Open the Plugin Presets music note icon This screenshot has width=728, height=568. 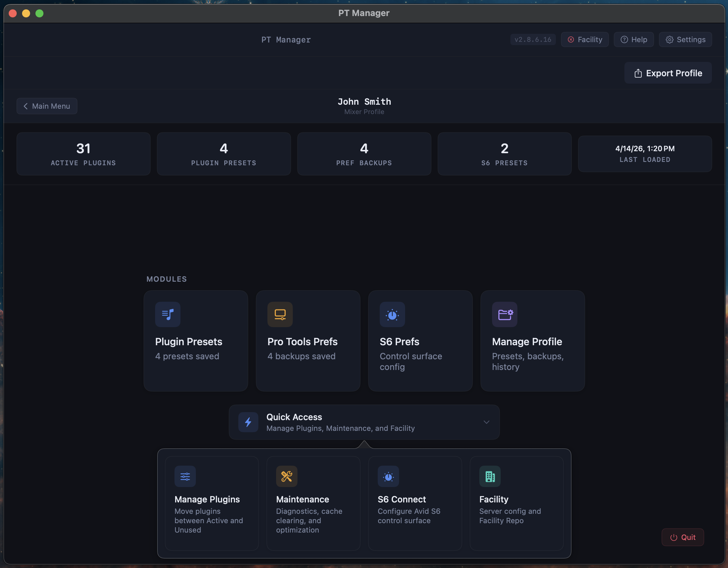tap(168, 314)
